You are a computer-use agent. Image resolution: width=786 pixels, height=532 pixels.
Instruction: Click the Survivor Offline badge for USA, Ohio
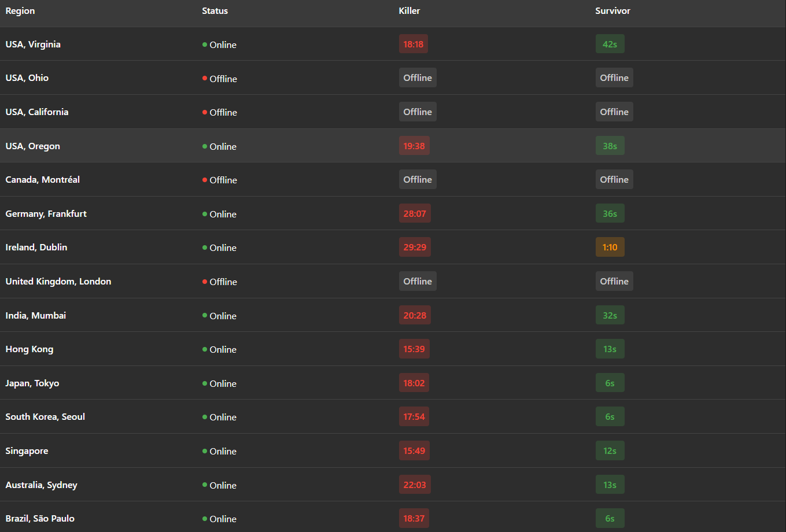(614, 78)
